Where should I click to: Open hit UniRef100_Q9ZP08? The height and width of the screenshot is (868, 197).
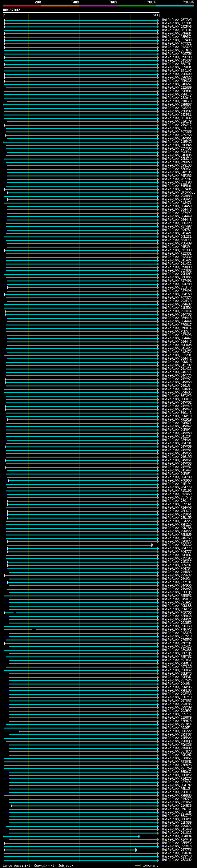pyautogui.click(x=176, y=26)
